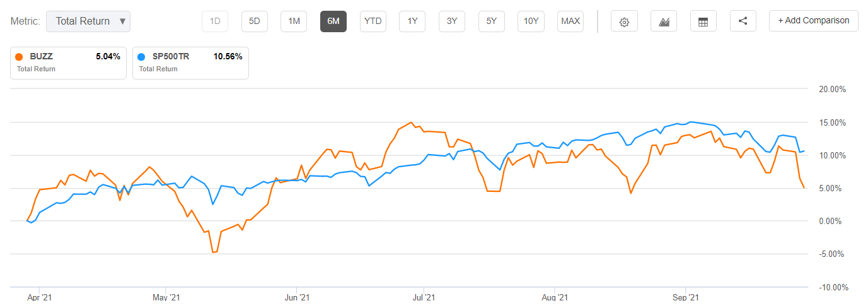
Task: Click the share icon
Action: (x=743, y=21)
